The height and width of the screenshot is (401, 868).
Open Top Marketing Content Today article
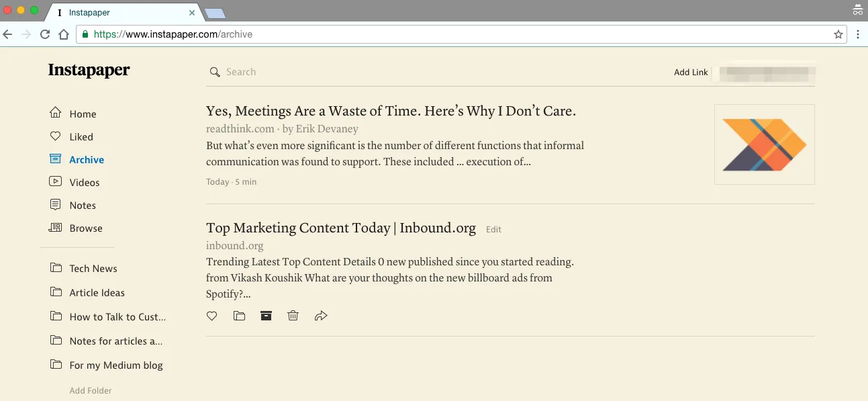coord(341,228)
